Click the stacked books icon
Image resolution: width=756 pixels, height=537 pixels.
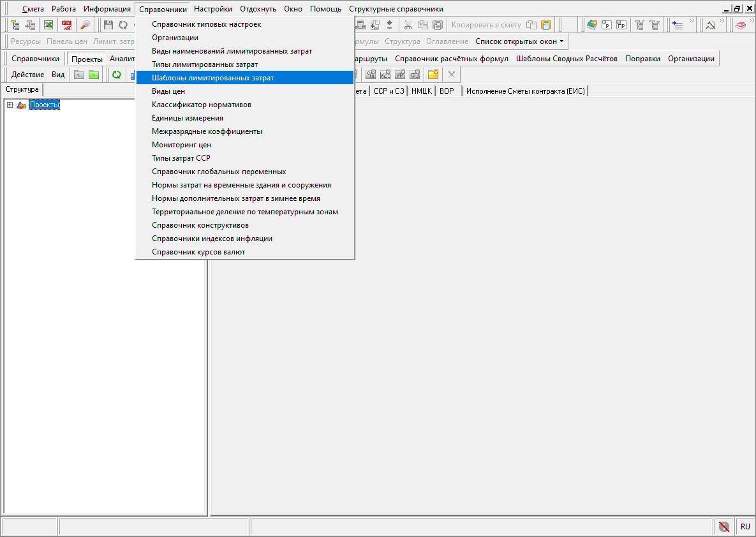(x=741, y=25)
